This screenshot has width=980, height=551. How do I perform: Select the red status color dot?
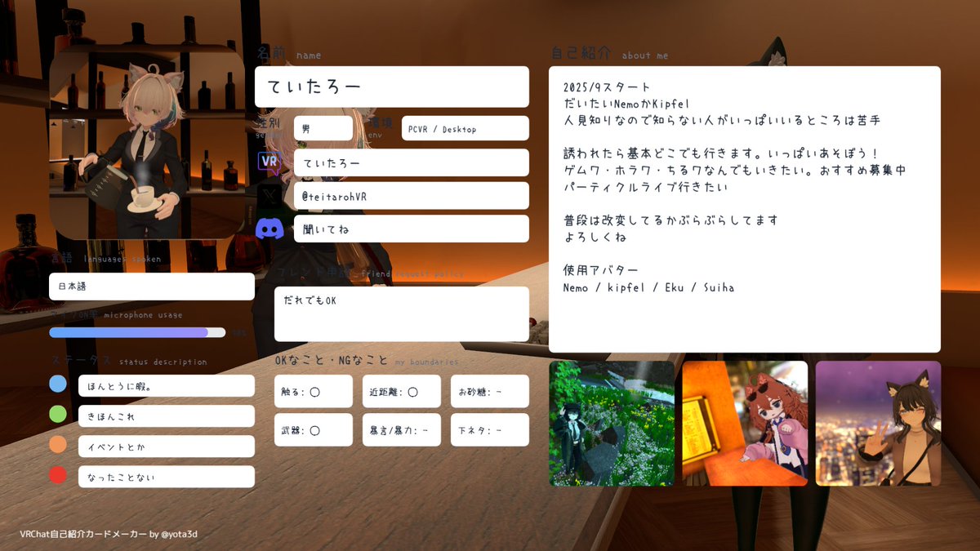[58, 475]
